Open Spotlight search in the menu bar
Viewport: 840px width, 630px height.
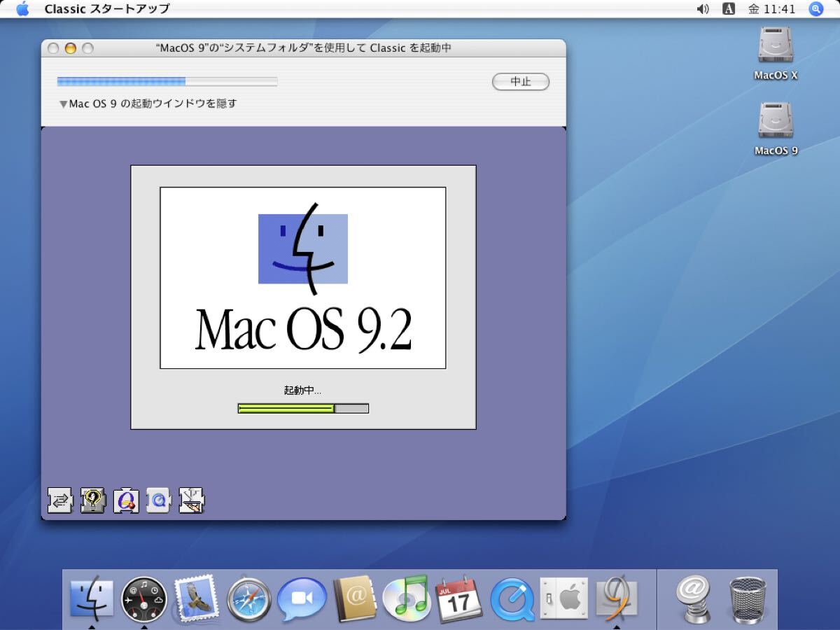[816, 9]
